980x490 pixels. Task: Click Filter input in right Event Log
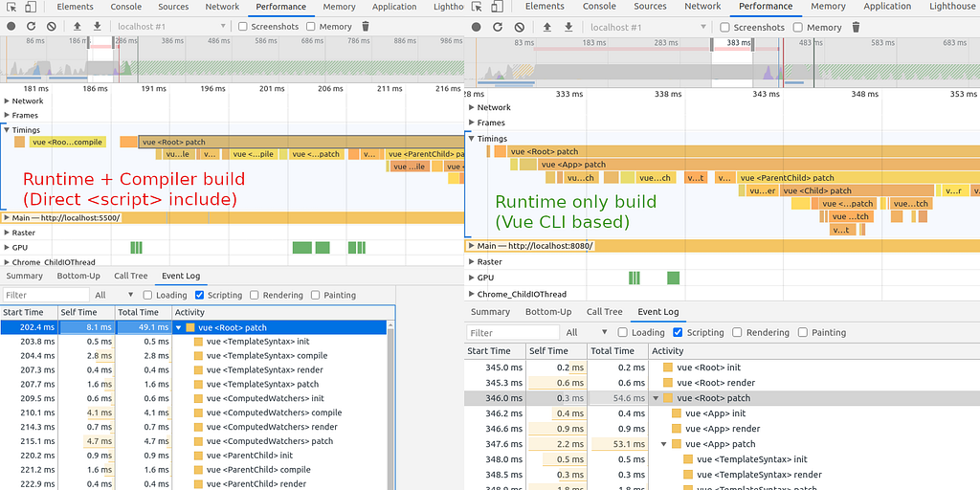513,332
